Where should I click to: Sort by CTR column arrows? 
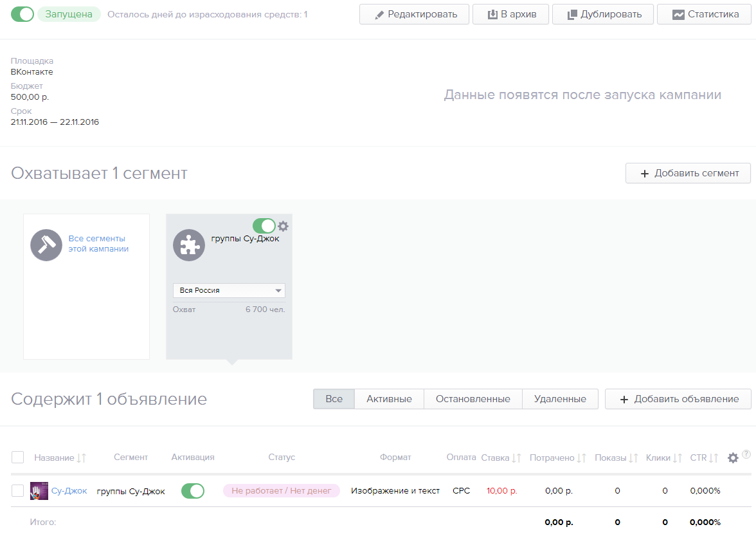[714, 458]
